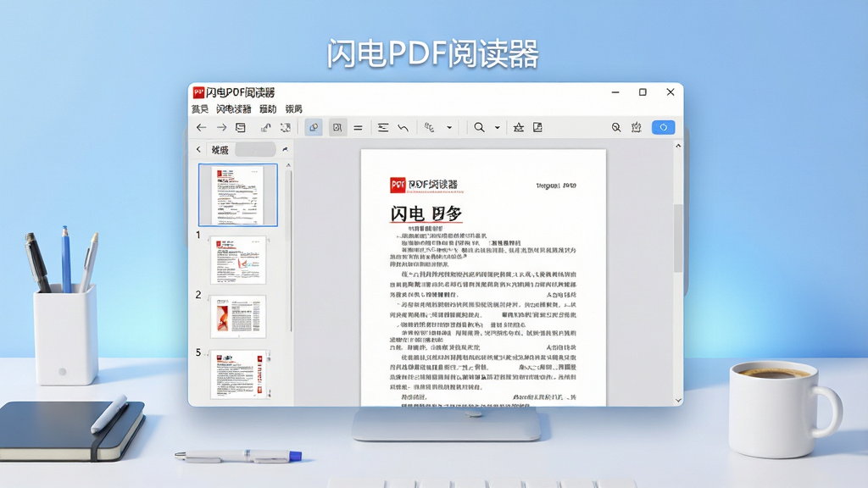The width and height of the screenshot is (868, 488).
Task: Open the third menu bar item
Action: [268, 109]
